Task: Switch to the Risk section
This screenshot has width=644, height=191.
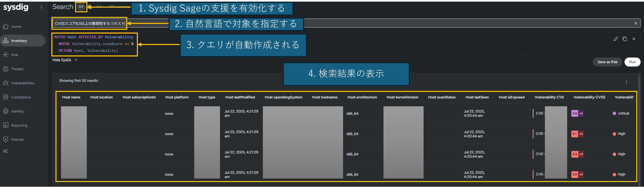Action: 14,55
